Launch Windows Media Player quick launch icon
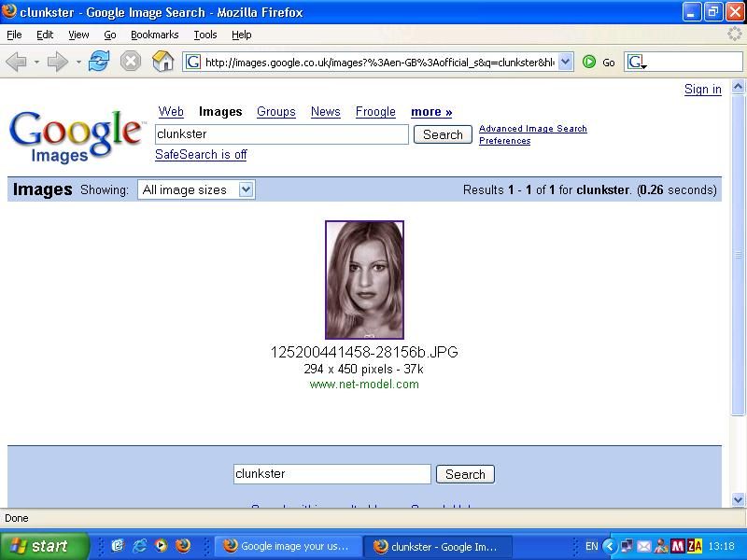This screenshot has height=560, width=747. 162,546
